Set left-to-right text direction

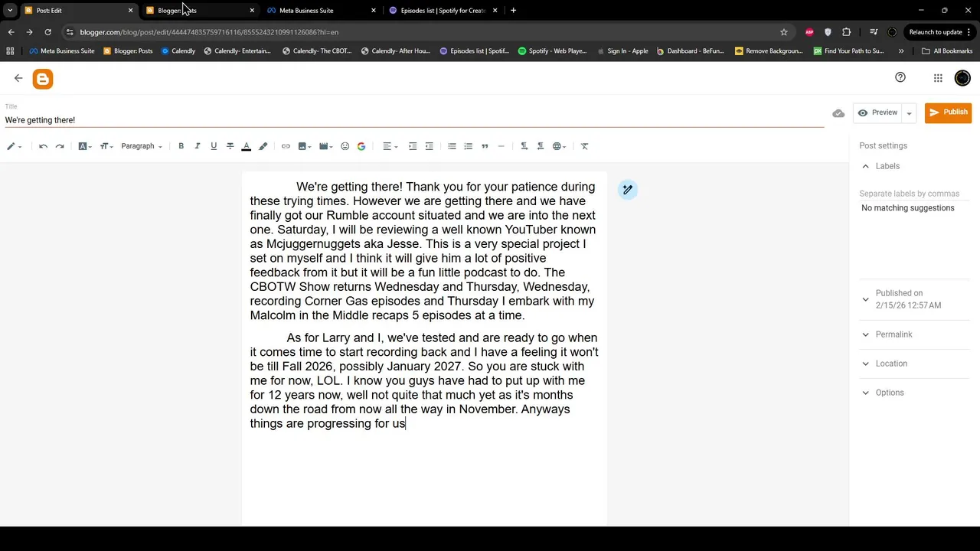click(524, 146)
